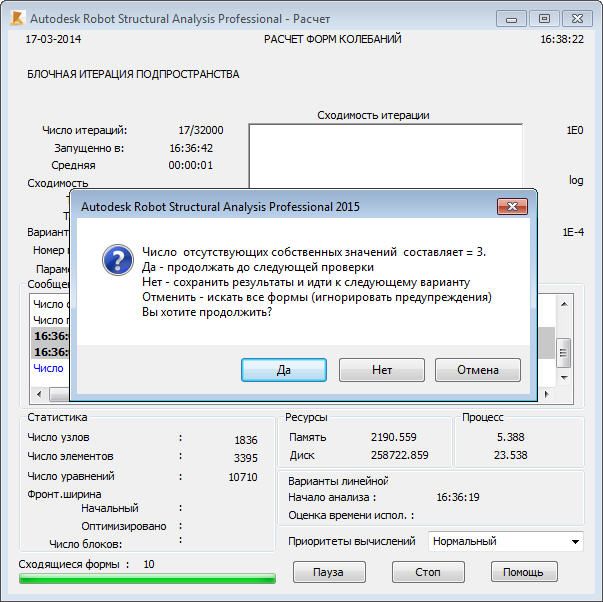Click the Отмена button in the dialog
The height and width of the screenshot is (602, 603).
coord(478,370)
